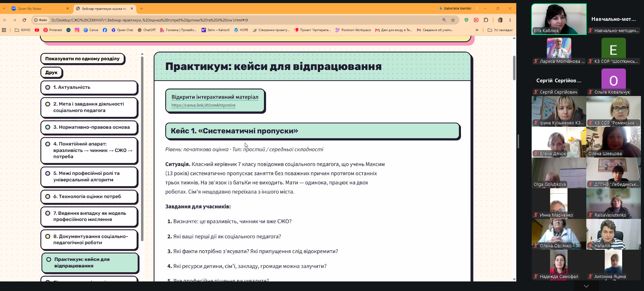This screenshot has height=291, width=644.
Task: Open the Зейти – Kahoot! bookmark
Action: pyautogui.click(x=215, y=30)
